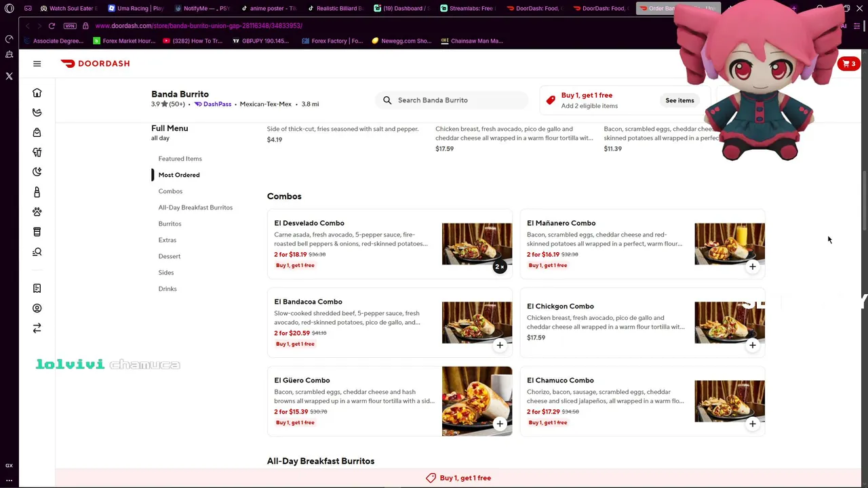This screenshot has width=868, height=488.
Task: Switch to (19) Dashboard browser tab
Action: click(401, 8)
